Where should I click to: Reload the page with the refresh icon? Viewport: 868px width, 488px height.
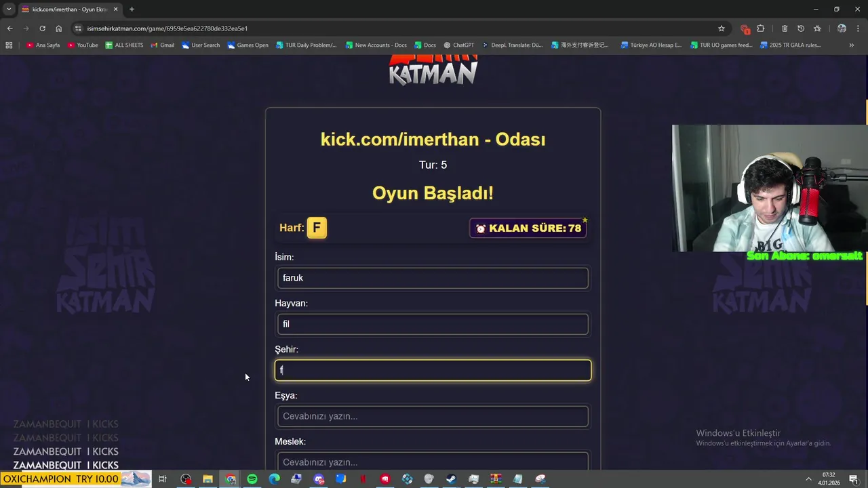tap(42, 28)
